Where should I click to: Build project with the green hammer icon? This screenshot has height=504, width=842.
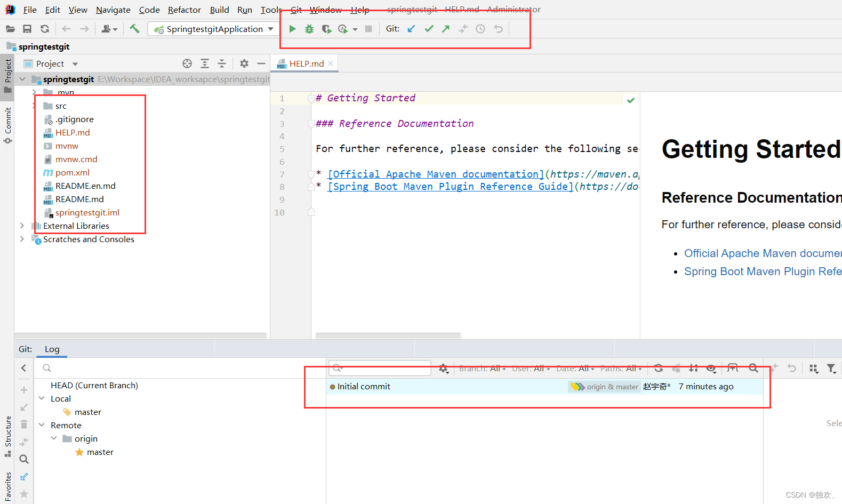(134, 29)
